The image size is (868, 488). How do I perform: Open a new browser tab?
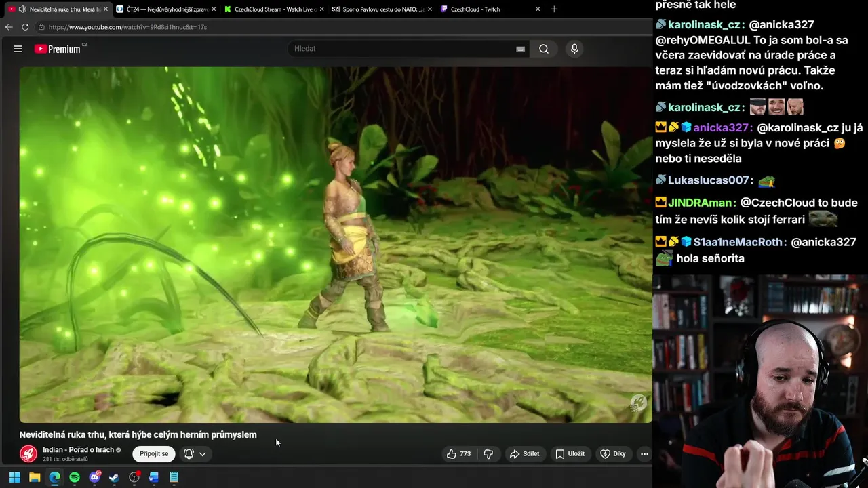554,9
